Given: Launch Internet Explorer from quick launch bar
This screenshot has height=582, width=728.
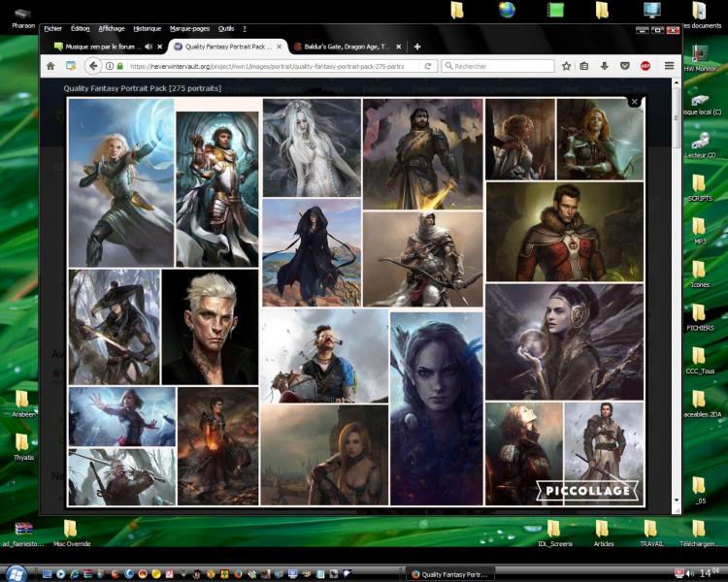Looking at the screenshot, I should (75, 574).
